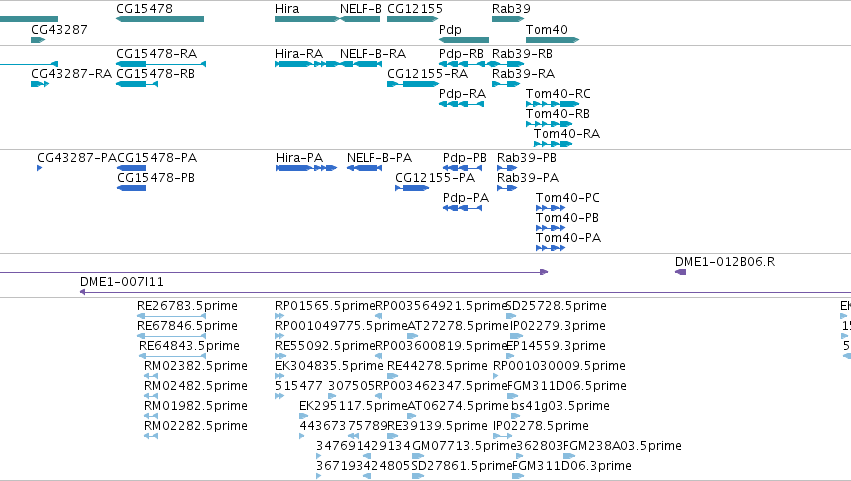Select polypeptide CG15478-PA label

tap(157, 158)
